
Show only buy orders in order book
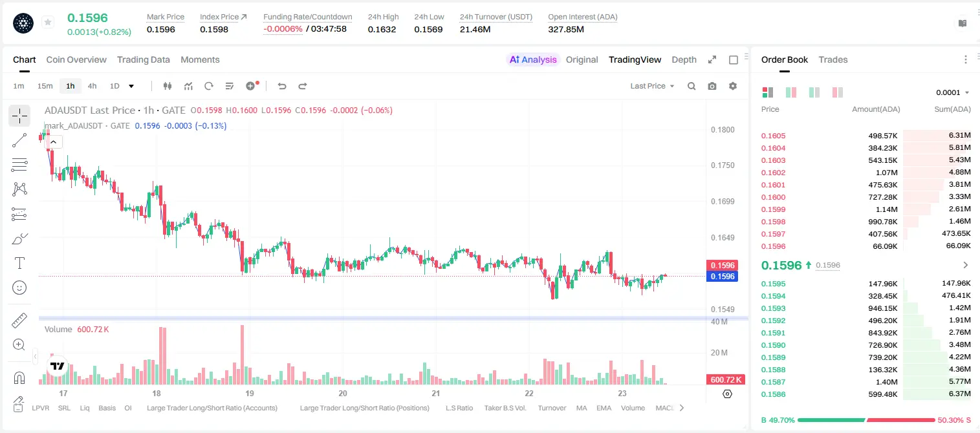point(814,92)
